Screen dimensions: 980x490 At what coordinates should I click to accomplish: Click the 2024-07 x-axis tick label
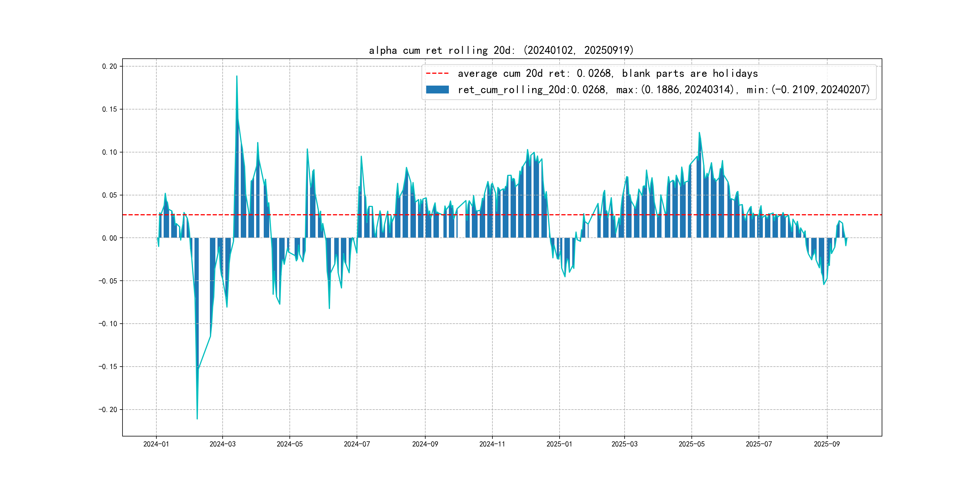[x=357, y=444]
